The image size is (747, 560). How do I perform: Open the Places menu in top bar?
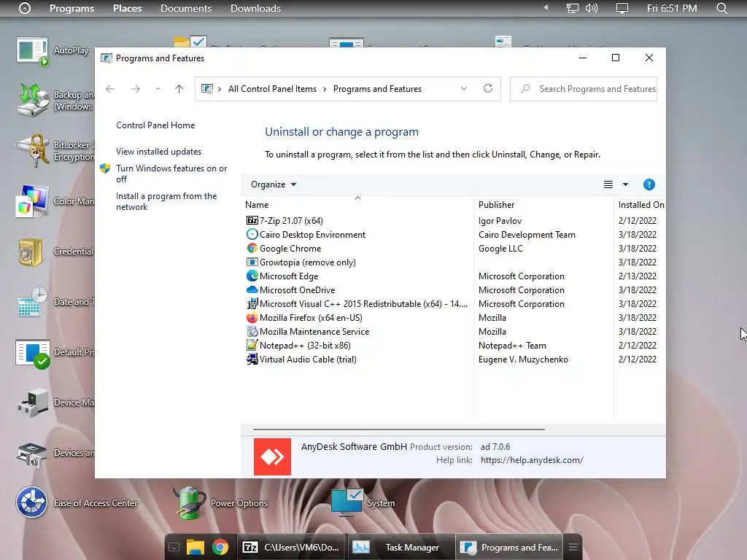tap(127, 8)
